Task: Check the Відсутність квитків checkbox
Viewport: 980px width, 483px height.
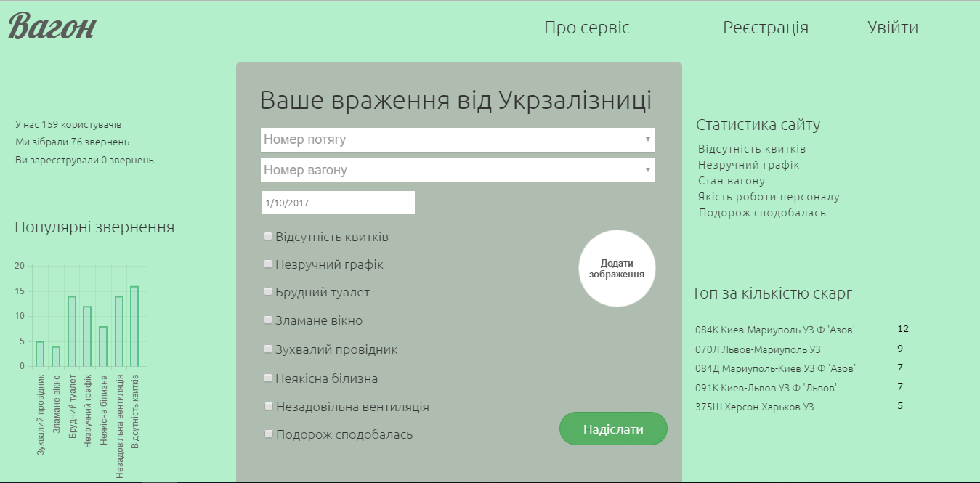Action: (x=268, y=236)
